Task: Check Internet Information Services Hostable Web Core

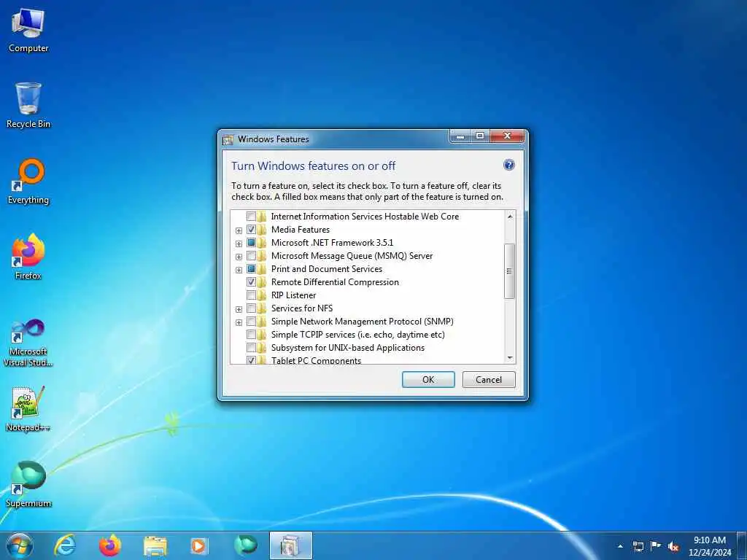Action: pyautogui.click(x=251, y=216)
